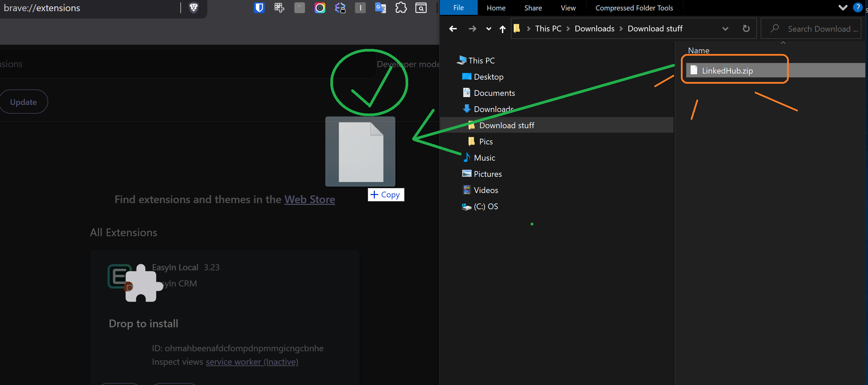Viewport: 868px width, 385px height.
Task: Switch to the Home ribbon tab
Action: (x=496, y=8)
